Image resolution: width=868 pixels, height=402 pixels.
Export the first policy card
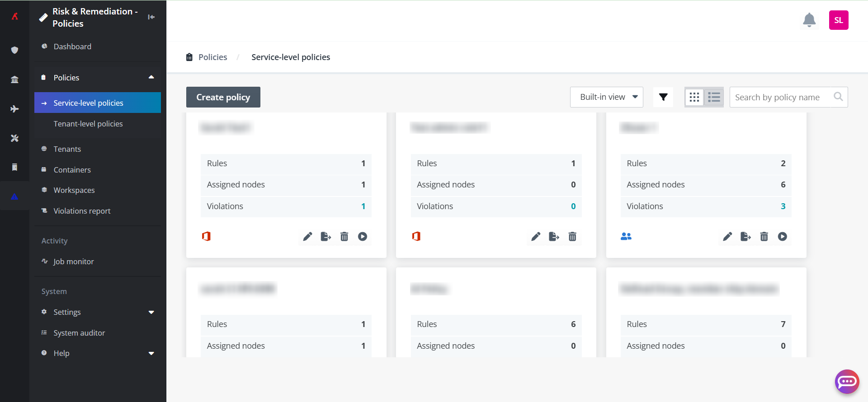326,237
